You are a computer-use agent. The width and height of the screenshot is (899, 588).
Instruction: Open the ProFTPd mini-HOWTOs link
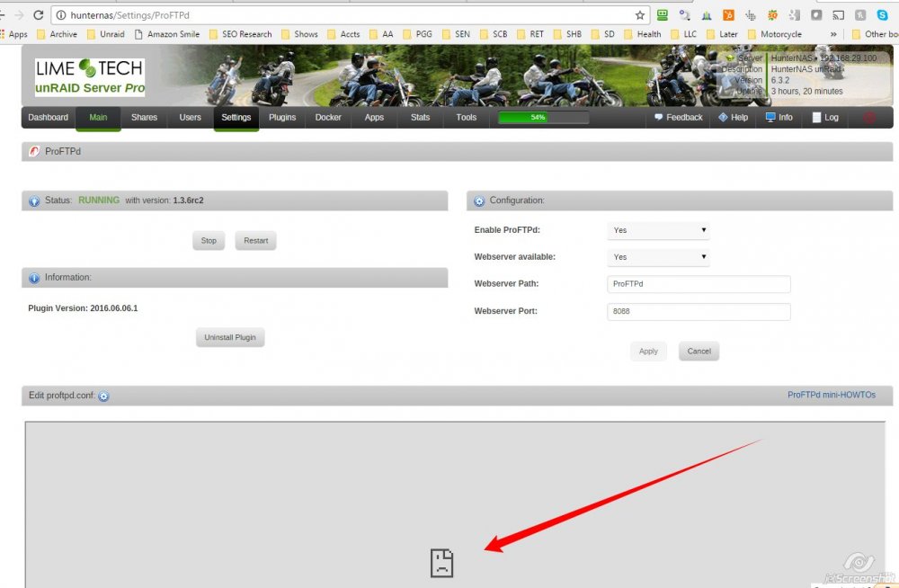coord(832,396)
